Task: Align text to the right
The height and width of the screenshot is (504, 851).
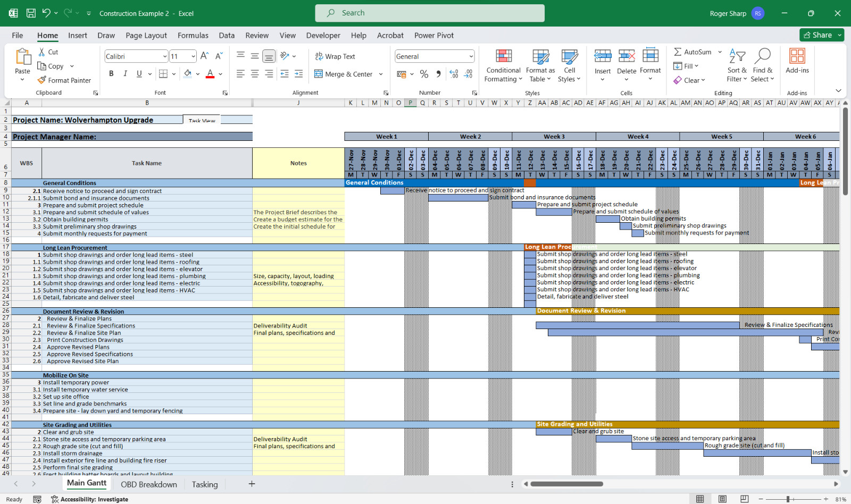Action: point(269,74)
